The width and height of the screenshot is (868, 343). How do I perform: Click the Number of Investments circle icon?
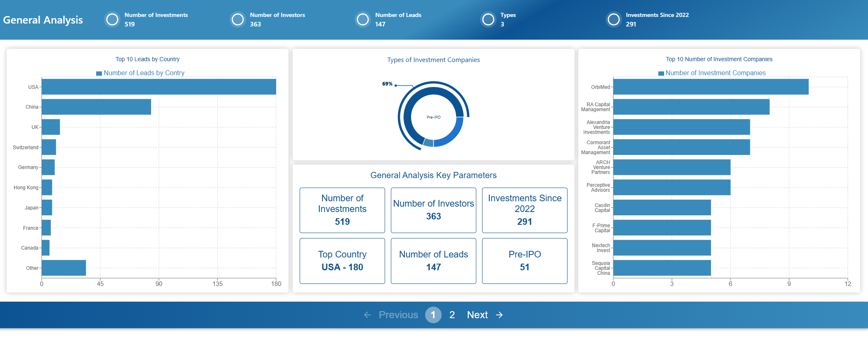112,19
